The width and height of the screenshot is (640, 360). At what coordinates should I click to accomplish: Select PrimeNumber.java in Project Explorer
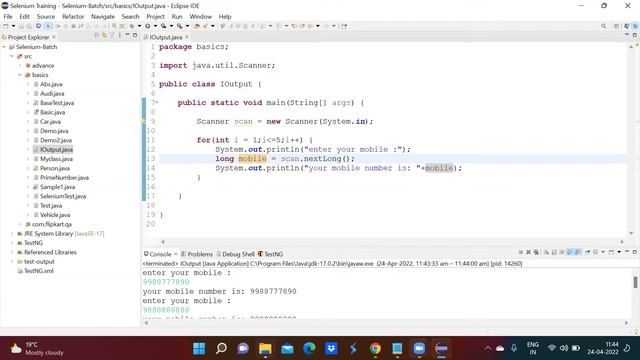64,178
